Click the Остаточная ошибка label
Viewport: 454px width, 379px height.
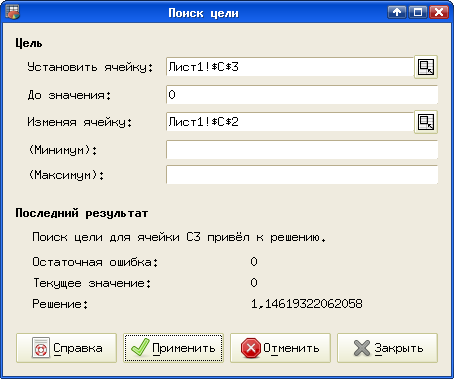tap(95, 262)
